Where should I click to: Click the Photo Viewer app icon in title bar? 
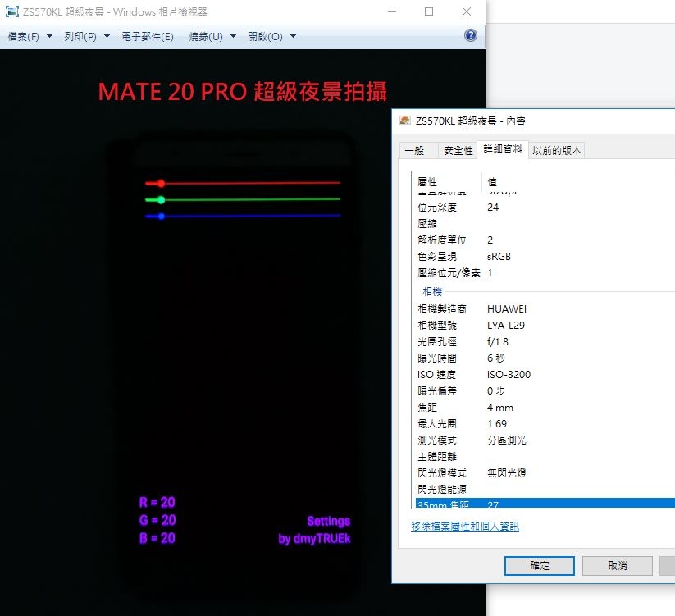coord(12,11)
